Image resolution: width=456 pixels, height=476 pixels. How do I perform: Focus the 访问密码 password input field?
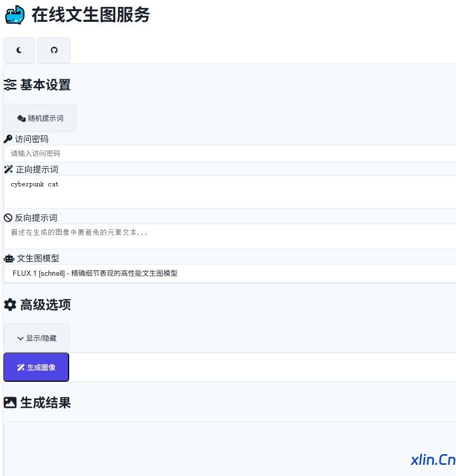tap(229, 153)
